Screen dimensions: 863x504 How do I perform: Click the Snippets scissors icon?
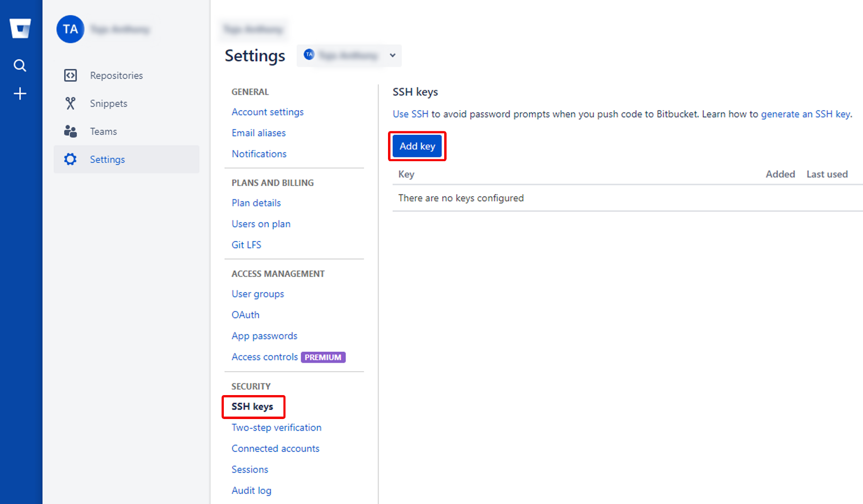pyautogui.click(x=70, y=104)
